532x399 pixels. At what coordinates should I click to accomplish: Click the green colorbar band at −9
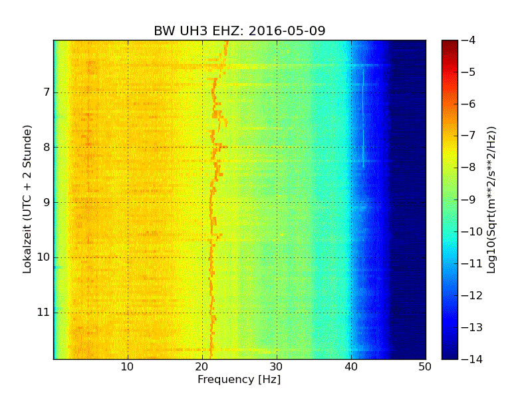point(450,199)
